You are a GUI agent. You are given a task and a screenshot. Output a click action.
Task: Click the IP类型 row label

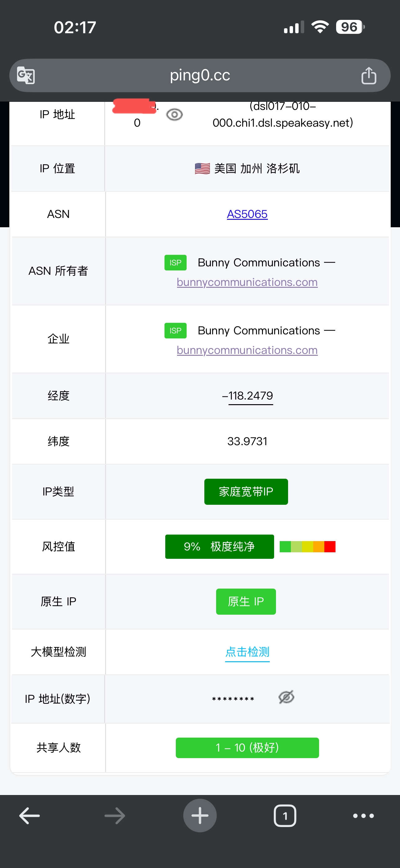pyautogui.click(x=59, y=492)
